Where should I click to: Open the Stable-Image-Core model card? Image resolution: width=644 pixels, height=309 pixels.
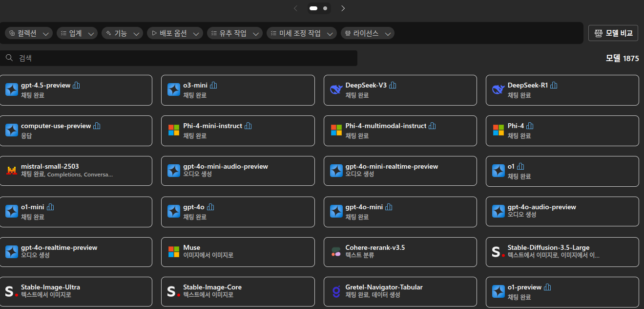pyautogui.click(x=238, y=292)
